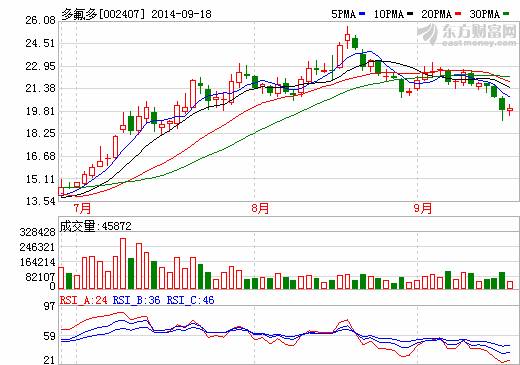The image size is (520, 365).
Task: Click the 24.51 price axis label
Action: click(x=40, y=43)
